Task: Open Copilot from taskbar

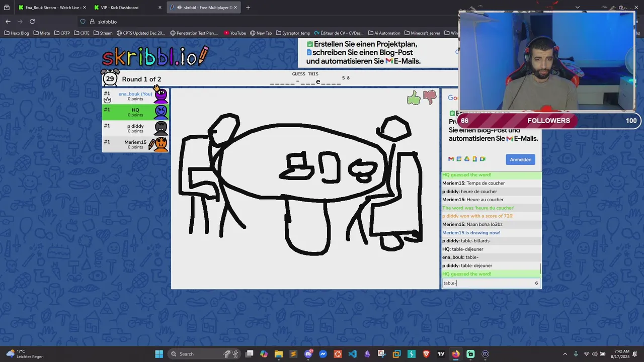Action: click(264, 354)
